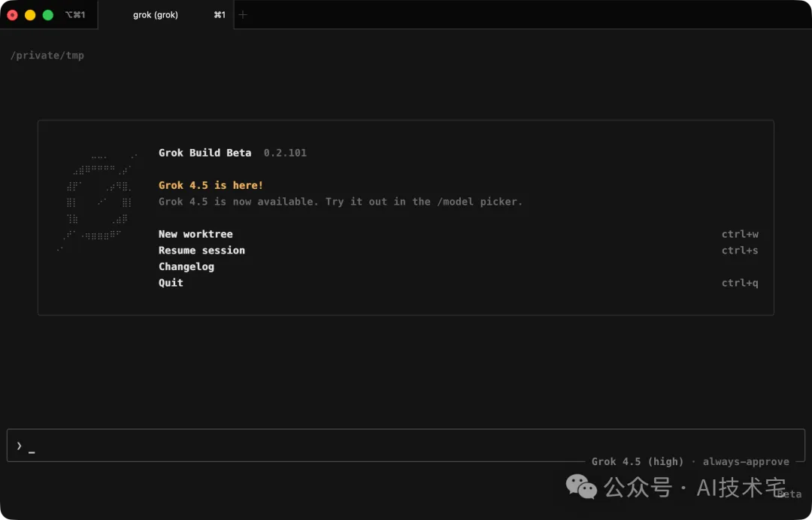
Task: Add a new terminal tab with plus
Action: pos(243,15)
